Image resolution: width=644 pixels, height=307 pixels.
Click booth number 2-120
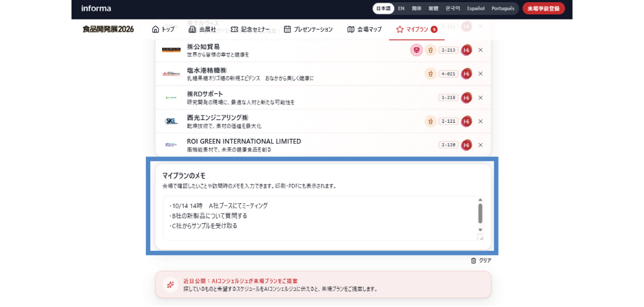[449, 145]
